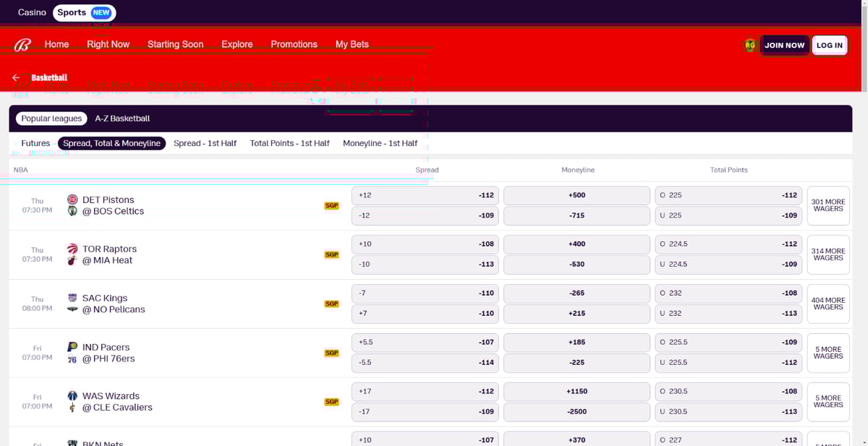Bet 76ers -5.5 spread at -114
The width and height of the screenshot is (868, 446).
point(425,363)
